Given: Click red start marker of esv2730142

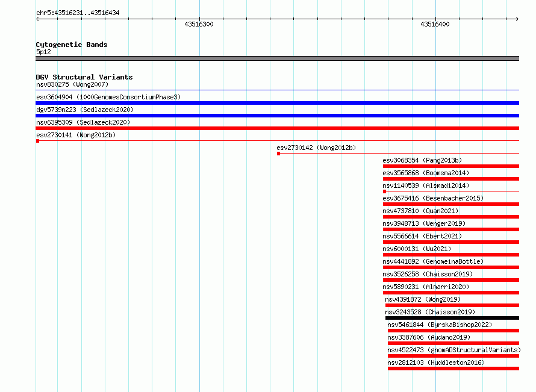Looking at the screenshot, I should tap(279, 154).
